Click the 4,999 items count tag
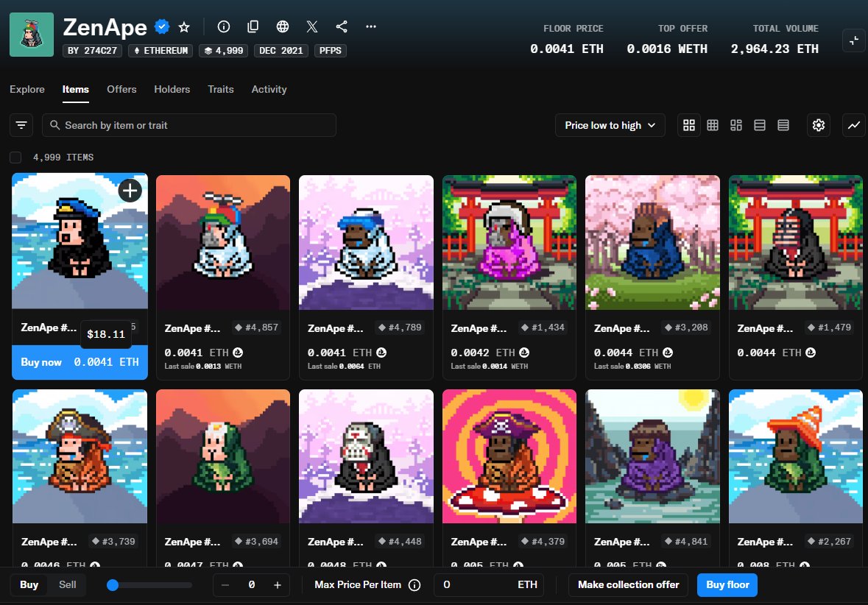 tap(224, 50)
